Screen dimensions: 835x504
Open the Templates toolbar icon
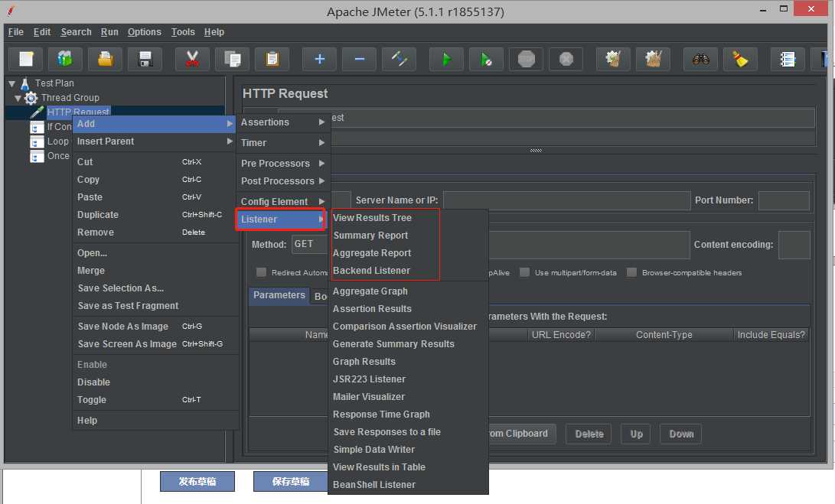(x=65, y=59)
